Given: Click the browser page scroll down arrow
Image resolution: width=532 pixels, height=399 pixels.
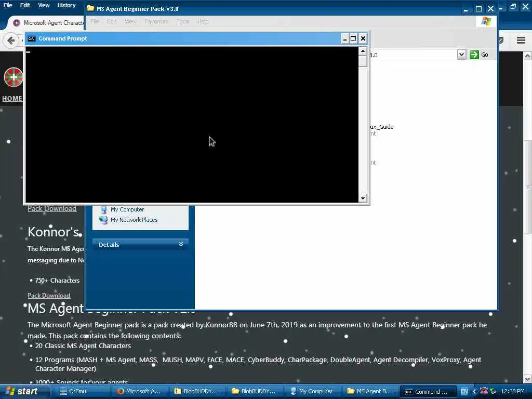Looking at the screenshot, I should tap(527, 378).
